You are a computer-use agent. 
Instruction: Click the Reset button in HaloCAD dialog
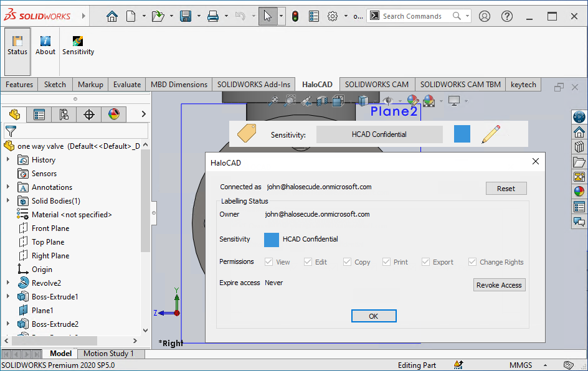506,188
